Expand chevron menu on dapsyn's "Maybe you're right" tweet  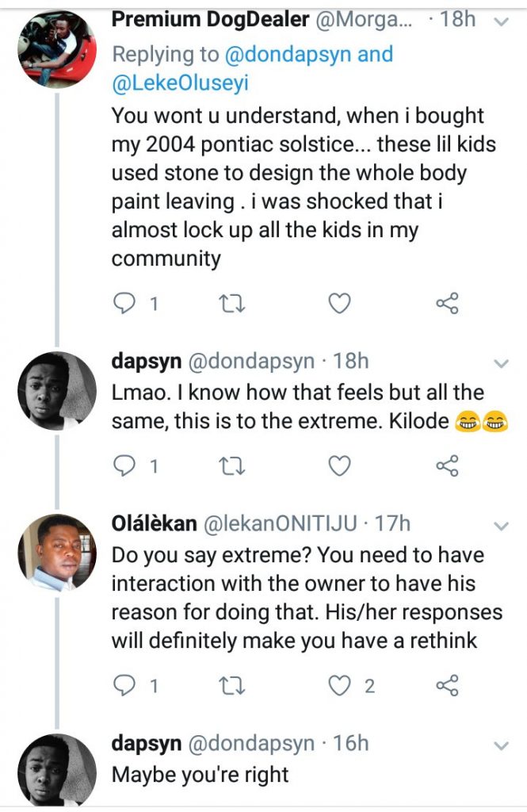pos(501,745)
